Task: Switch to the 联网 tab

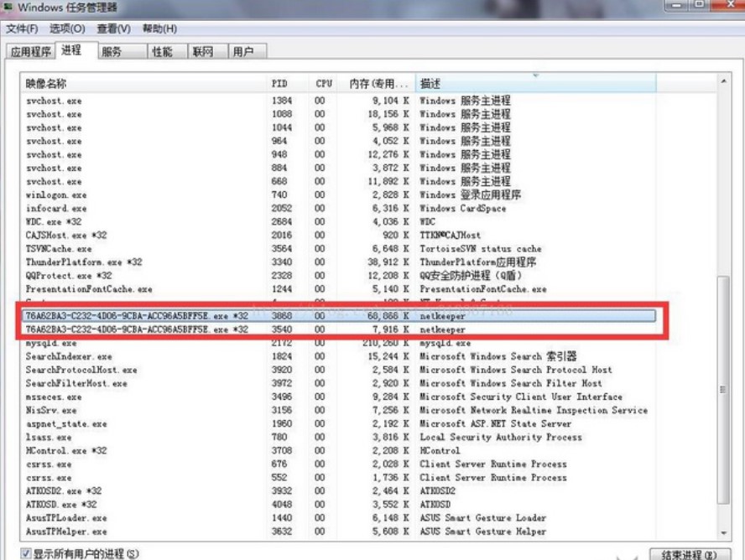Action: tap(204, 50)
